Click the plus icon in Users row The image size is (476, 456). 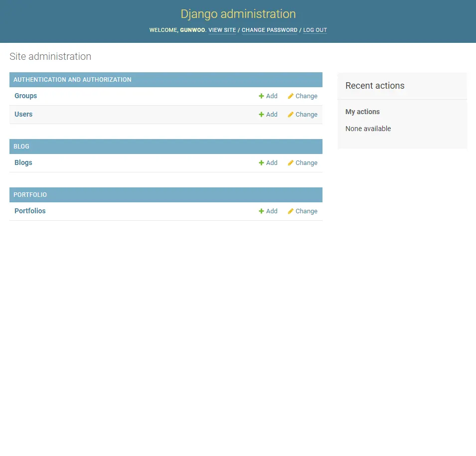point(261,115)
